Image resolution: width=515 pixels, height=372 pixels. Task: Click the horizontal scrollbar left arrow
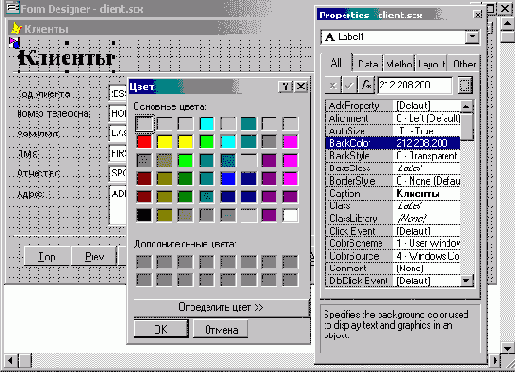click(x=10, y=360)
